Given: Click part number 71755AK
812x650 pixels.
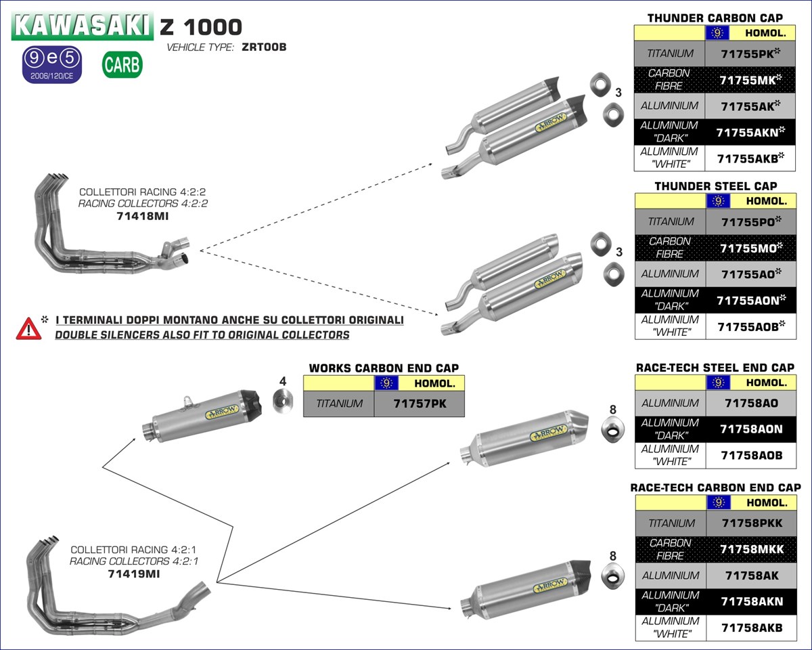Looking at the screenshot, I should [x=747, y=106].
